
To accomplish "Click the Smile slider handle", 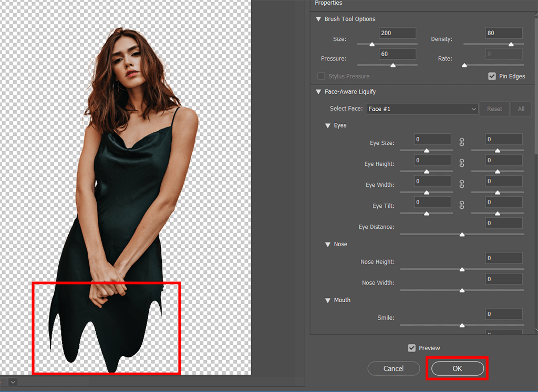I will click(x=462, y=325).
